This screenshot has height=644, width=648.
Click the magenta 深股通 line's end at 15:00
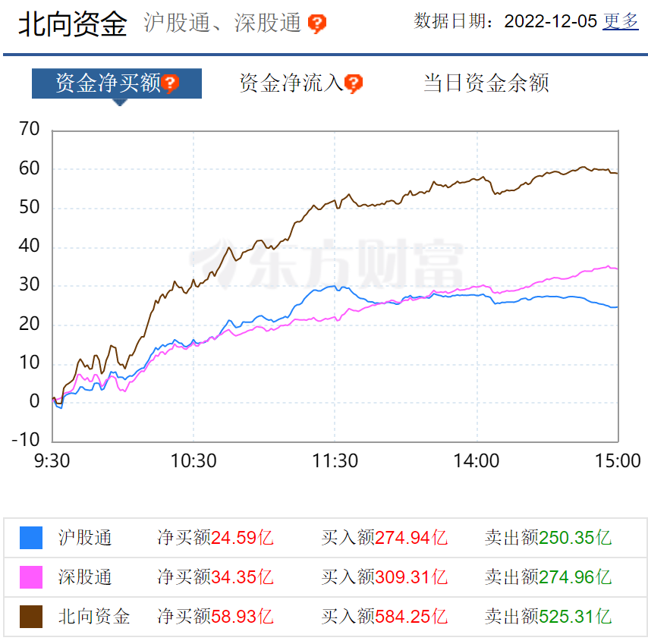coord(617,269)
